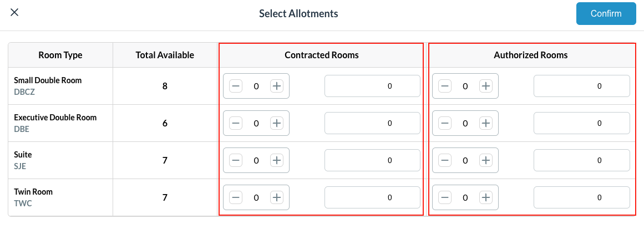Focus Contracted Rooms text field for Small Double Room
Image resolution: width=644 pixels, height=229 pixels.
point(372,86)
